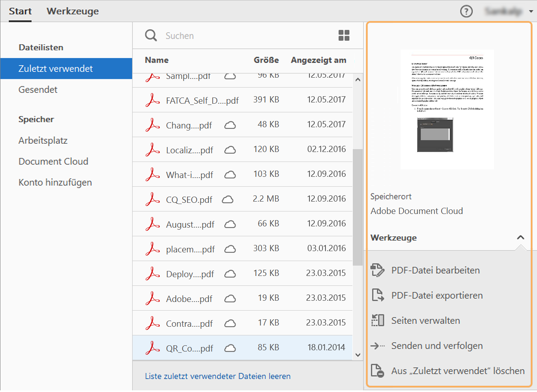Switch to the Werkzeuge tab
This screenshot has height=392, width=537.
point(73,11)
